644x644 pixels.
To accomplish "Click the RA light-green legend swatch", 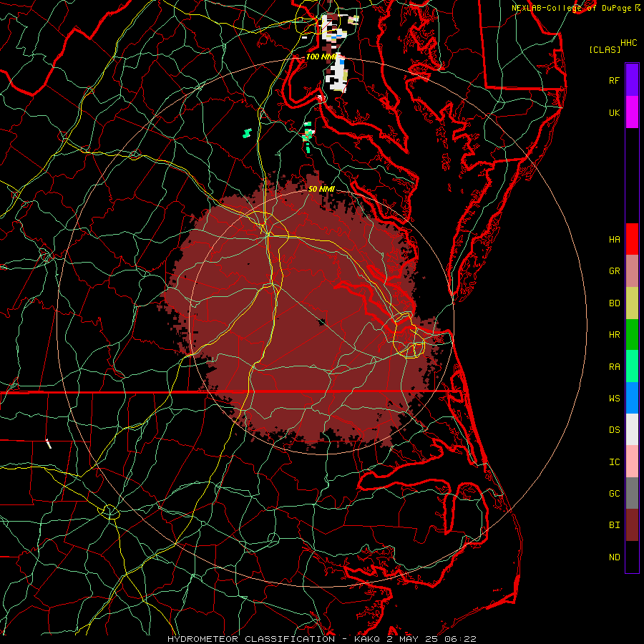I will [632, 366].
